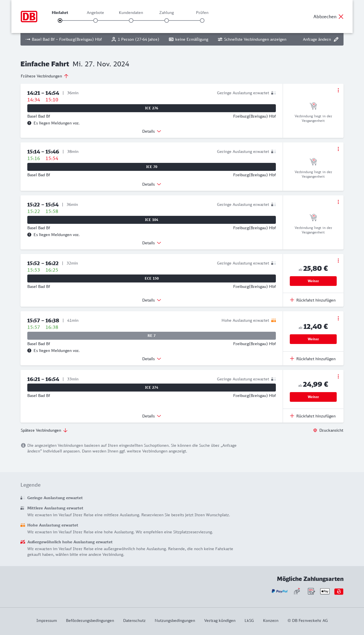Click the PayPal payment logo
Viewport: 364px width, 635px height.
tap(280, 591)
